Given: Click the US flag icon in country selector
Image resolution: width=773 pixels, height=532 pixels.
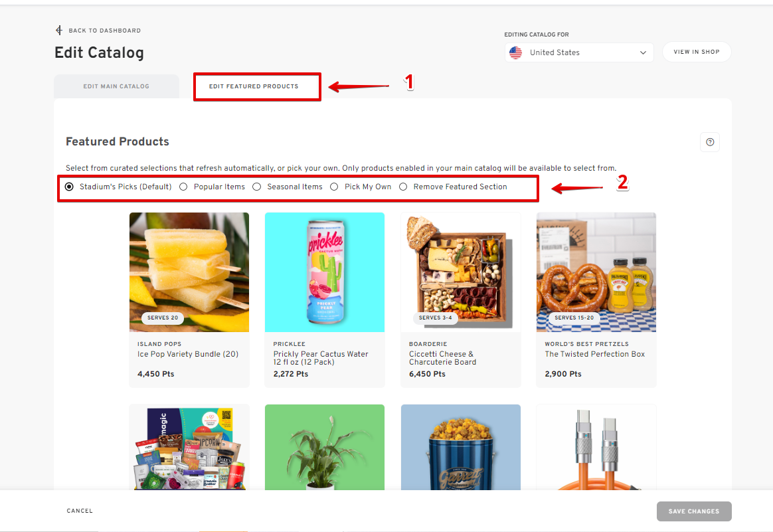Looking at the screenshot, I should pyautogui.click(x=515, y=52).
